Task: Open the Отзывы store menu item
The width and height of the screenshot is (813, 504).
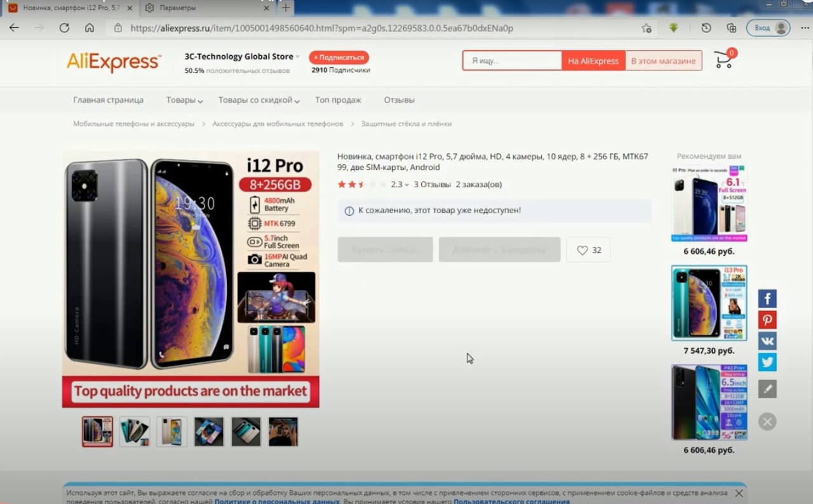Action: (x=399, y=100)
